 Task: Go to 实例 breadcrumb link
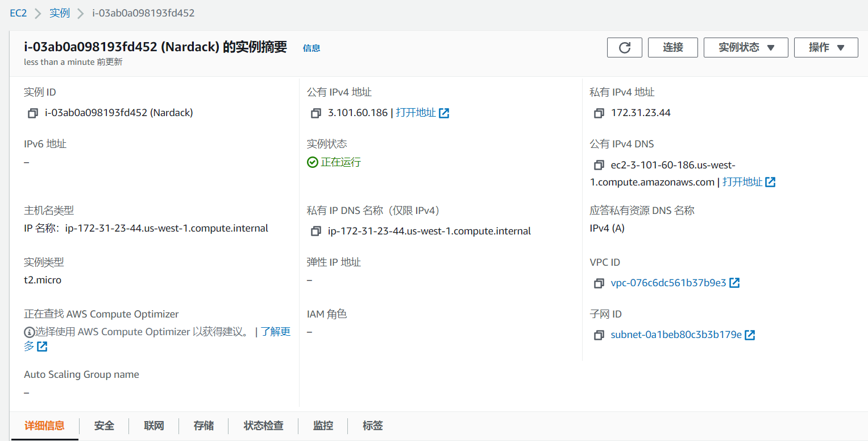click(60, 13)
